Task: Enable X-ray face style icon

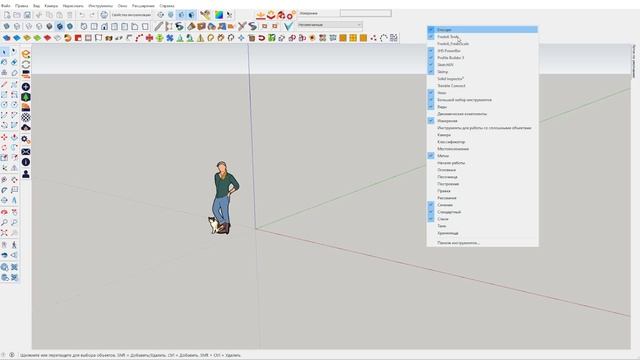Action: [x=7, y=26]
